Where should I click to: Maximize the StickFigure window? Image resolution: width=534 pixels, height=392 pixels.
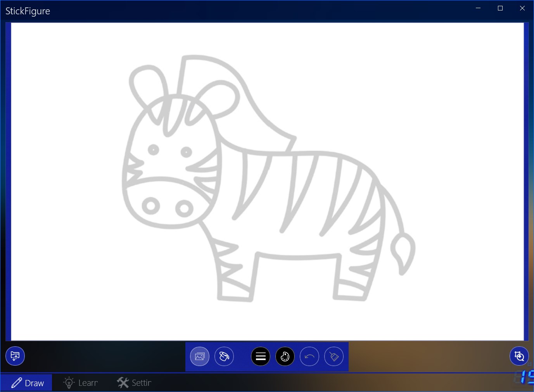coord(500,8)
